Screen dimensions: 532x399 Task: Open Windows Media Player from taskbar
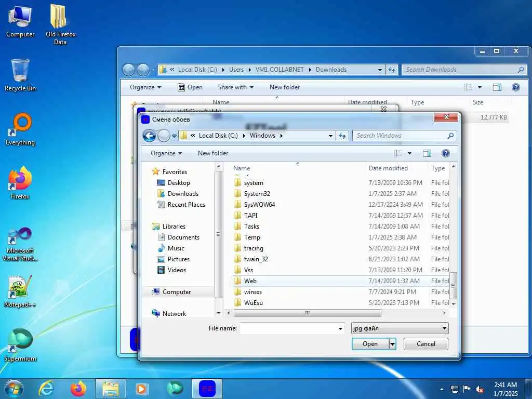coord(141,389)
